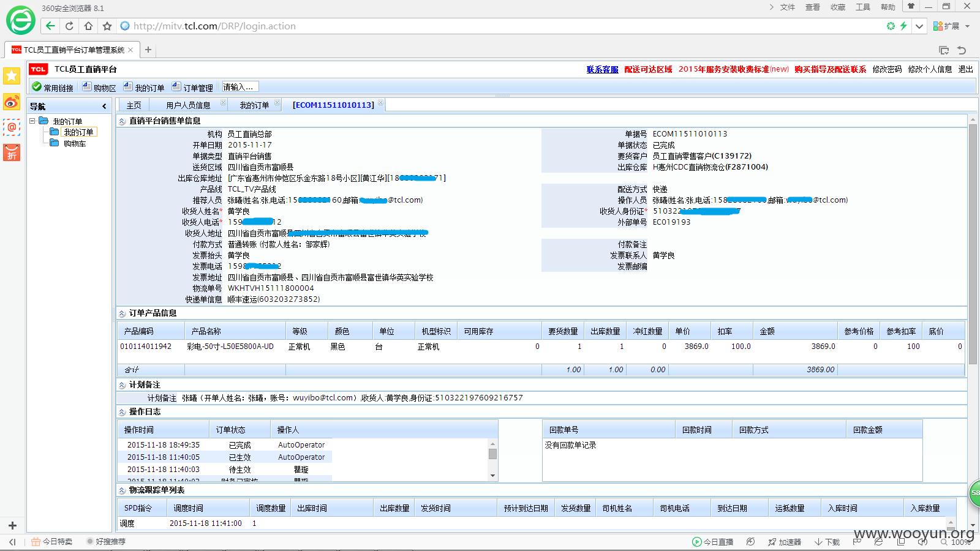Click the TCL logo in the page header
This screenshot has width=980, height=551.
pyautogui.click(x=38, y=69)
